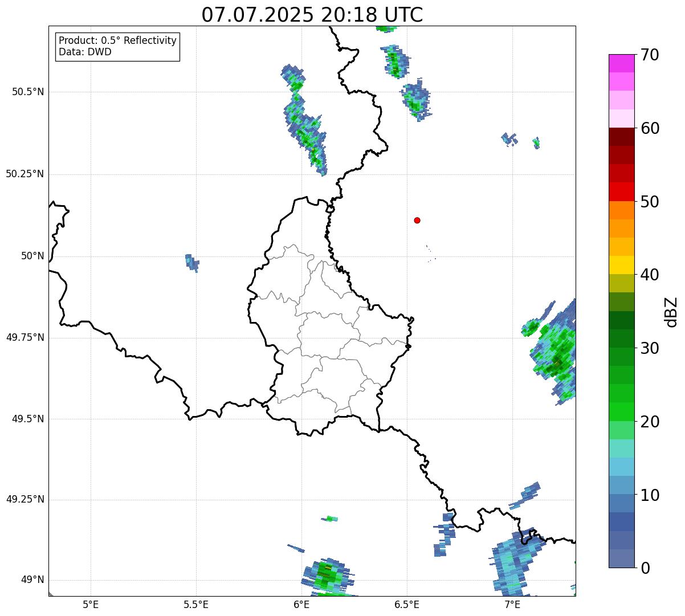This screenshot has height=616, width=685.
Task: Click the 6.5°E longitude label
Action: click(x=407, y=604)
